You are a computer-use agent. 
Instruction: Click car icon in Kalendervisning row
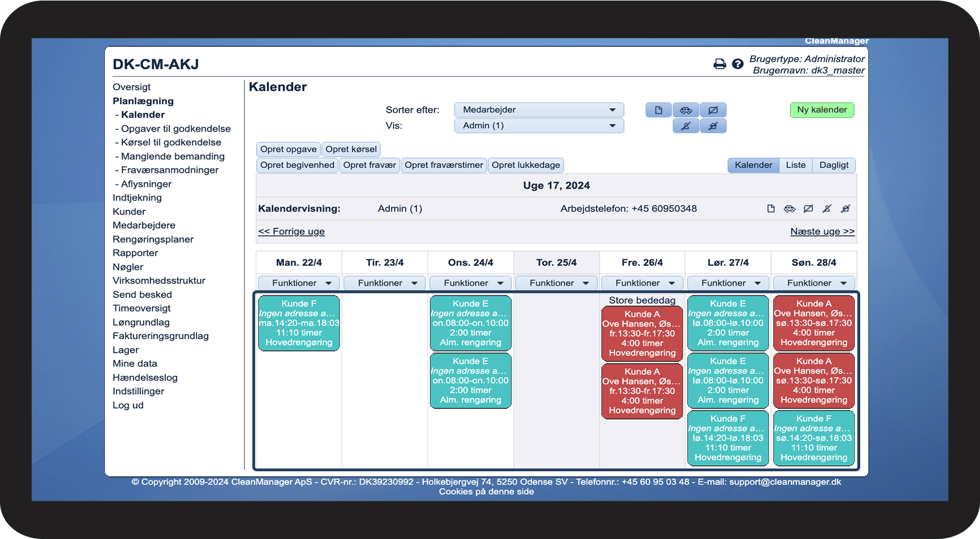click(x=789, y=209)
